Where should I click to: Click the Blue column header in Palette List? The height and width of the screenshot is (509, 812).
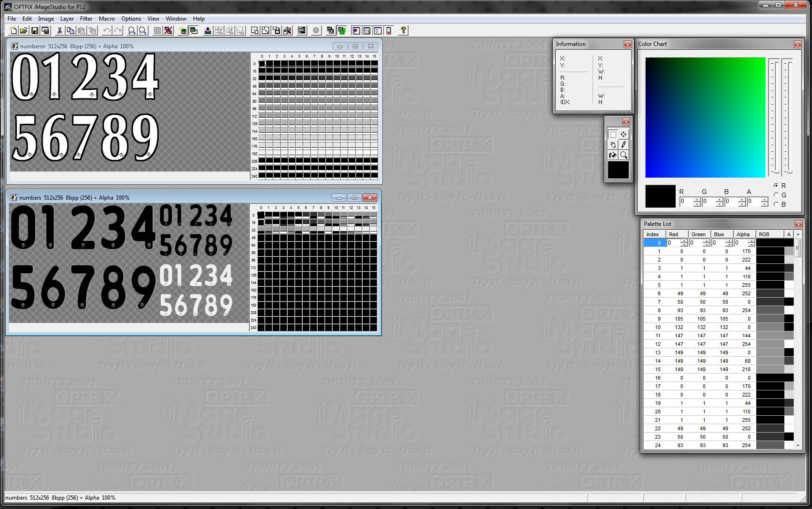coord(722,234)
